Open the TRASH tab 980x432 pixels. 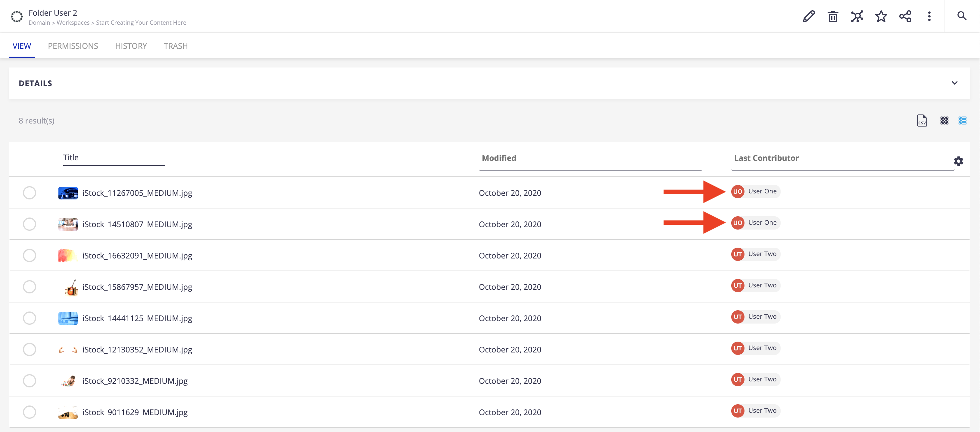pyautogui.click(x=175, y=45)
